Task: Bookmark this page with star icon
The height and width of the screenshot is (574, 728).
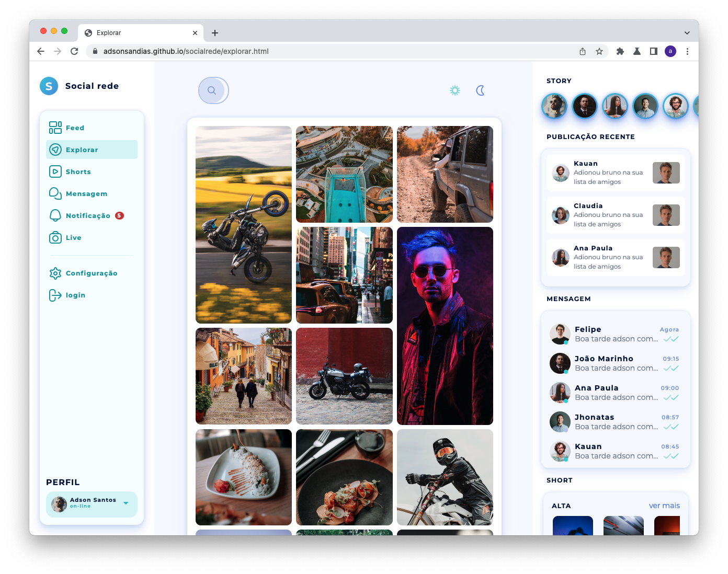Action: [x=599, y=51]
